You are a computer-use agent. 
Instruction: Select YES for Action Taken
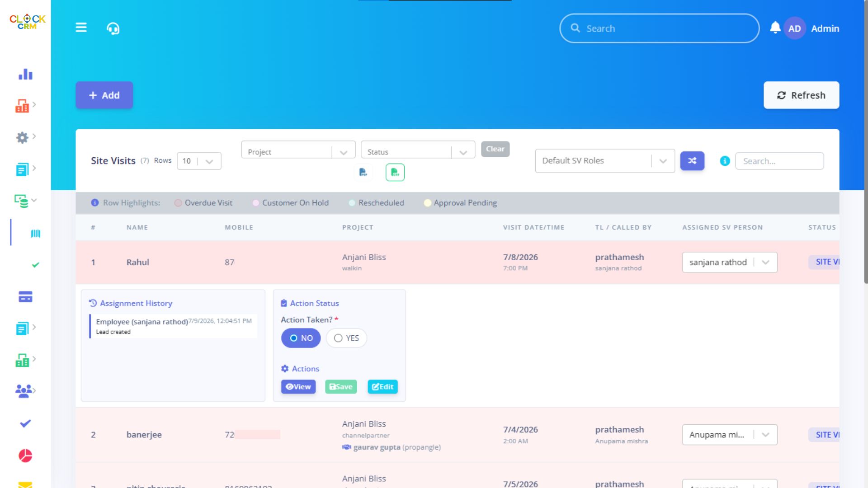point(346,338)
